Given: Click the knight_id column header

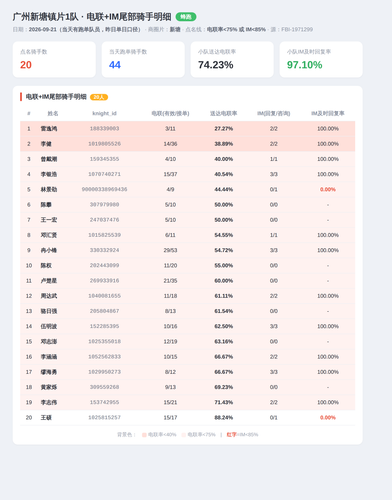Looking at the screenshot, I should click(x=104, y=113).
